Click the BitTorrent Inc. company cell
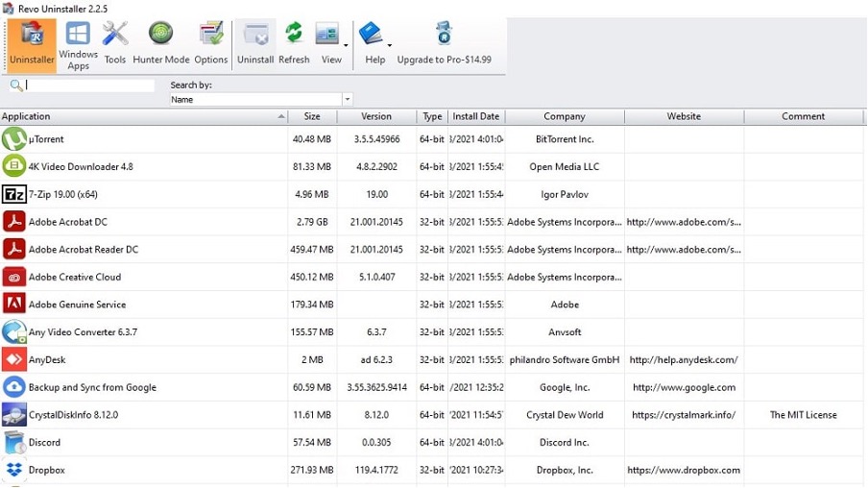The width and height of the screenshot is (868, 488). (565, 139)
